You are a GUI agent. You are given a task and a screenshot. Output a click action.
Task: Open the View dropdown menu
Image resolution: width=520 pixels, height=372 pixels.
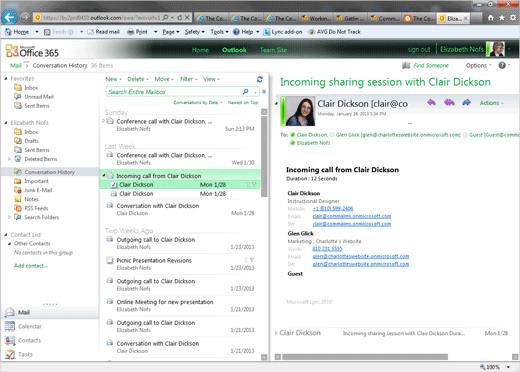click(x=211, y=79)
